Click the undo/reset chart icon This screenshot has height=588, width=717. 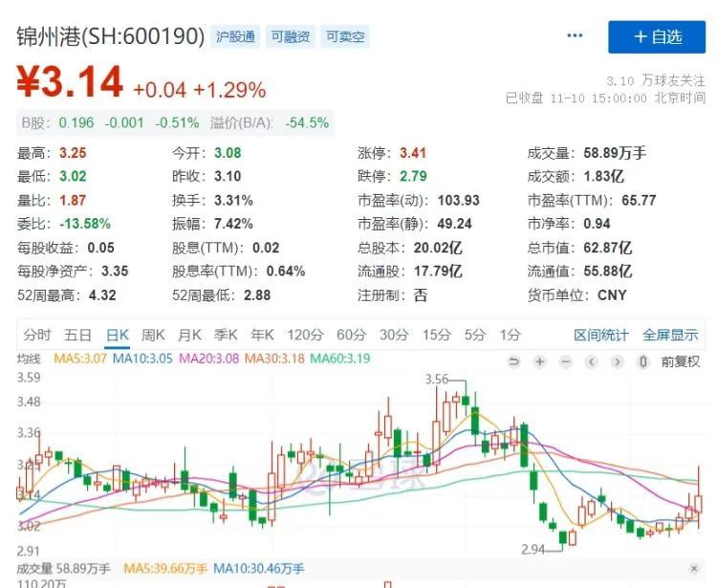[514, 362]
